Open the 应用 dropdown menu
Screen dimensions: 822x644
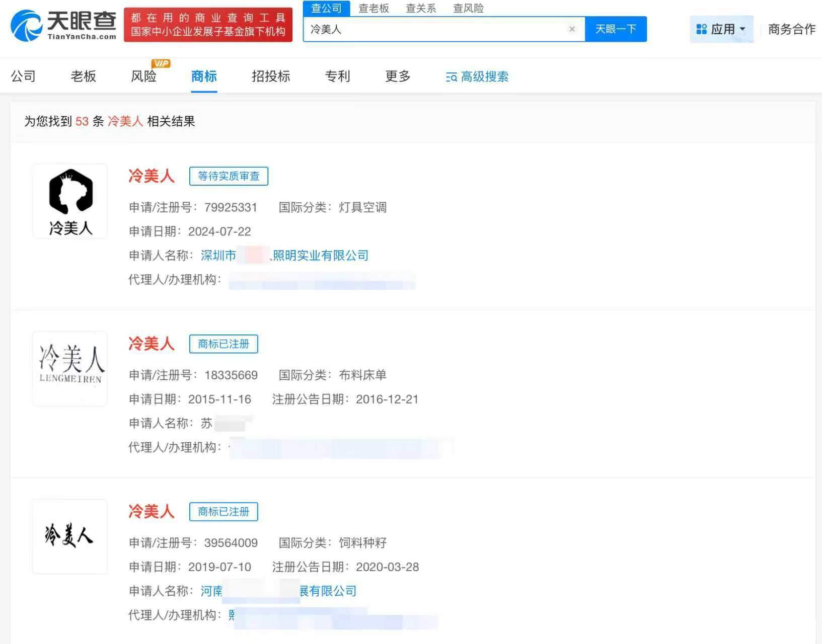721,29
